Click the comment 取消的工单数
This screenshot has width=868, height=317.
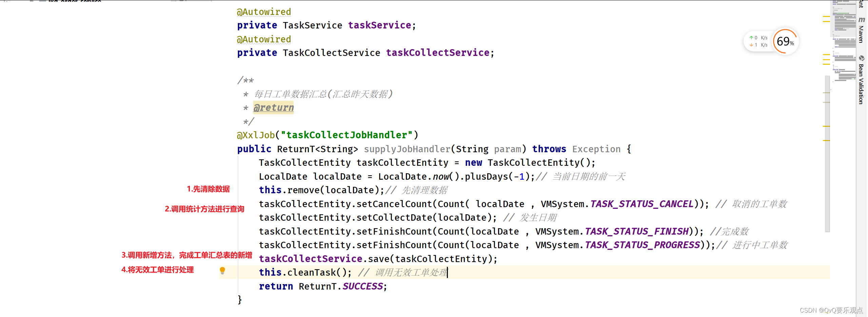759,204
